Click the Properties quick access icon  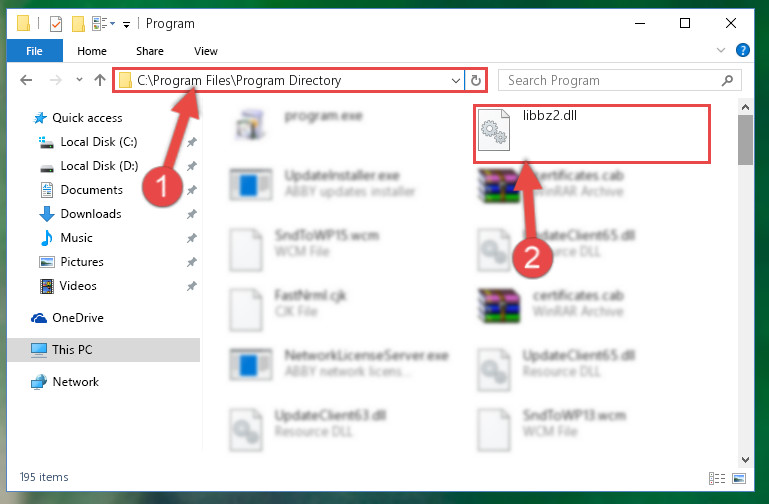(56, 23)
